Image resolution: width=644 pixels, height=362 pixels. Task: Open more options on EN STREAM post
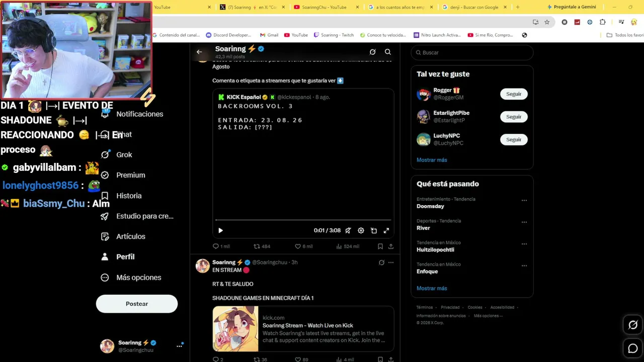391,262
